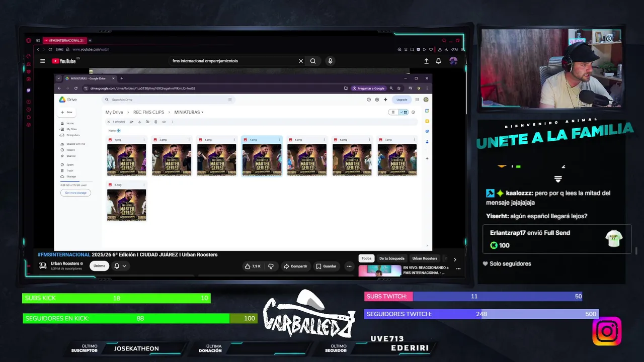644x362 pixels.
Task: Open YouTube account avatar menu
Action: click(453, 61)
